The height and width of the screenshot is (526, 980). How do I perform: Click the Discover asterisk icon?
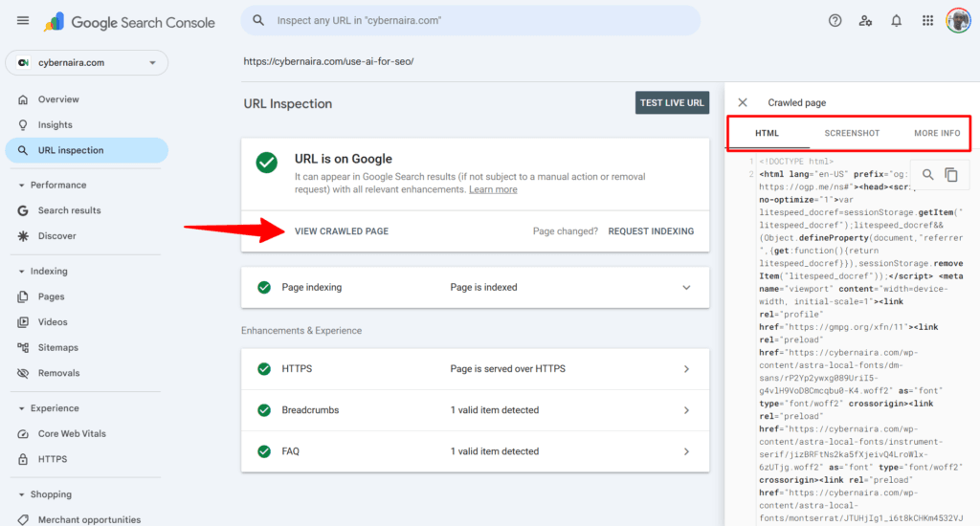click(x=23, y=236)
